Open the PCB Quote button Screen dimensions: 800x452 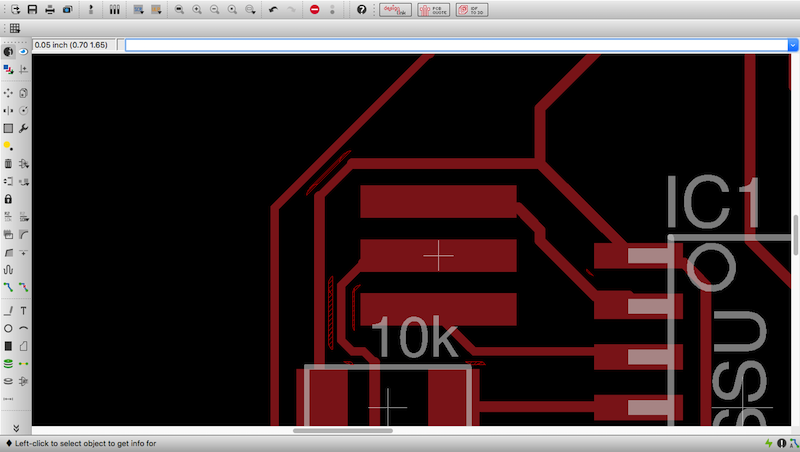click(434, 10)
